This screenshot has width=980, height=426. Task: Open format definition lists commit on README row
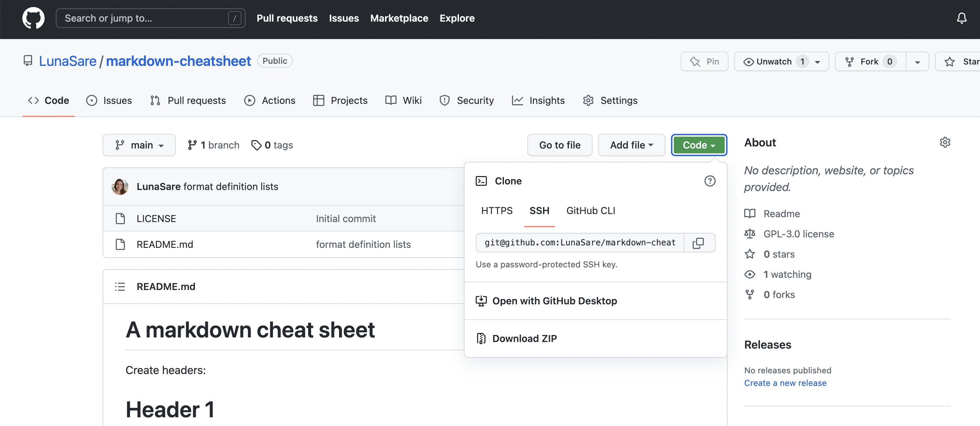[363, 244]
